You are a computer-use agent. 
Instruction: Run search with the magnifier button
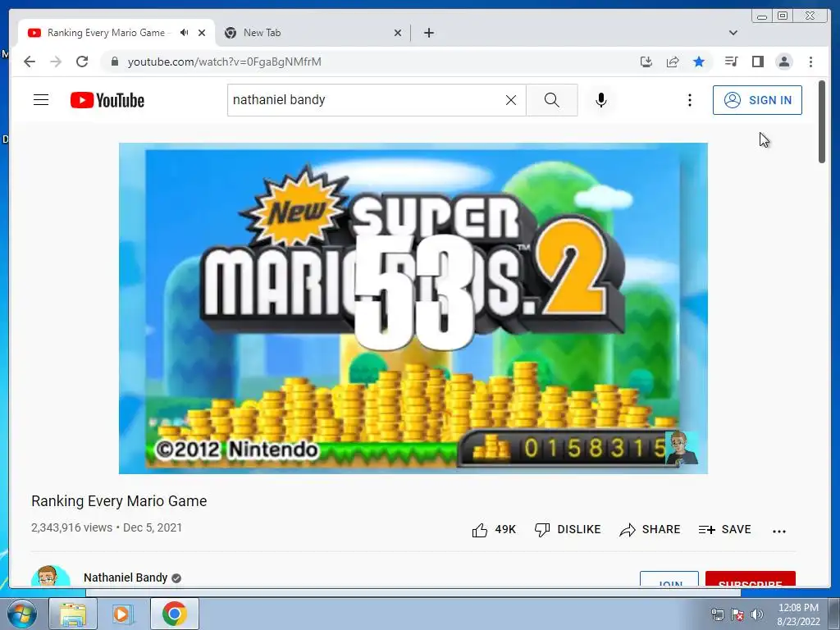click(x=552, y=100)
